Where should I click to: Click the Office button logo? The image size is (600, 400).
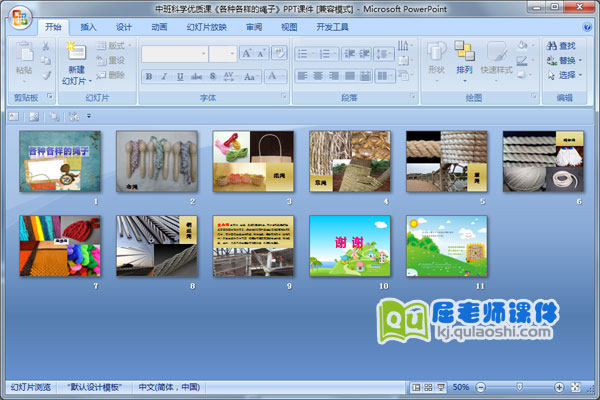pyautogui.click(x=20, y=18)
